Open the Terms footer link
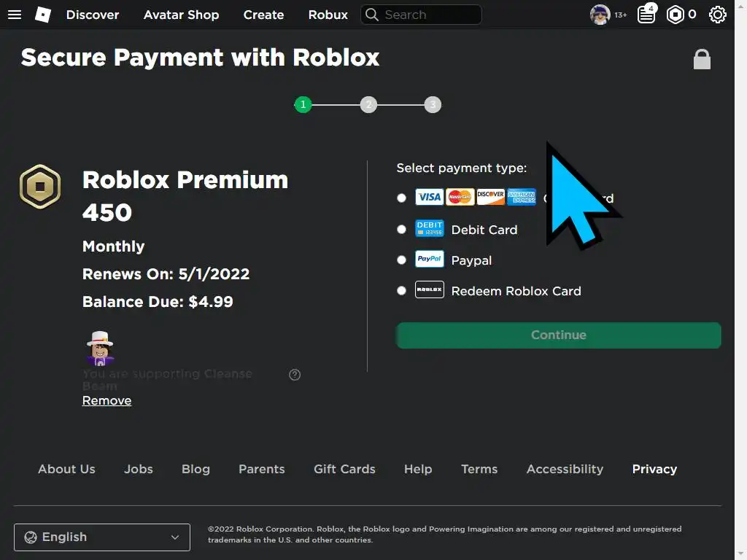 point(479,469)
